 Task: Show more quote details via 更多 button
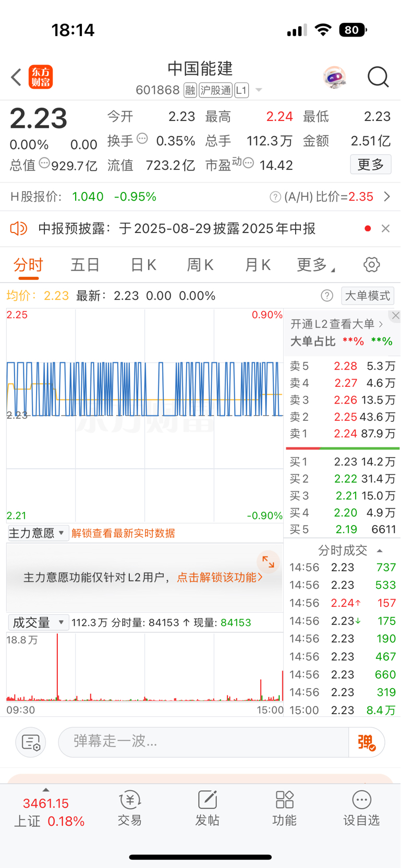(371, 165)
